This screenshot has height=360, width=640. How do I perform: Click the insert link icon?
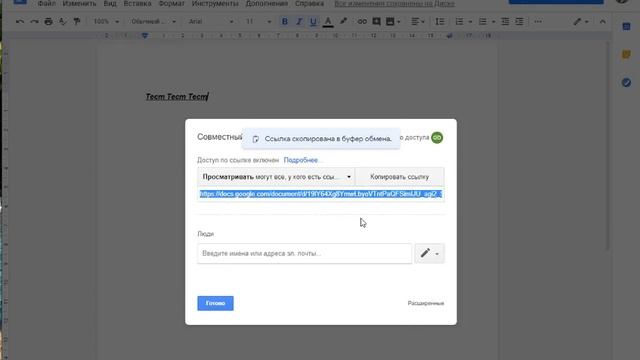tap(362, 22)
